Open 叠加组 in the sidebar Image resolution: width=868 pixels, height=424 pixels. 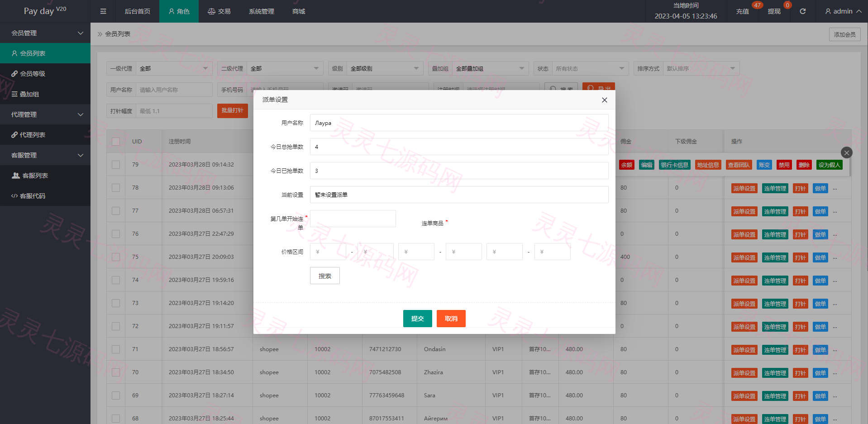45,94
